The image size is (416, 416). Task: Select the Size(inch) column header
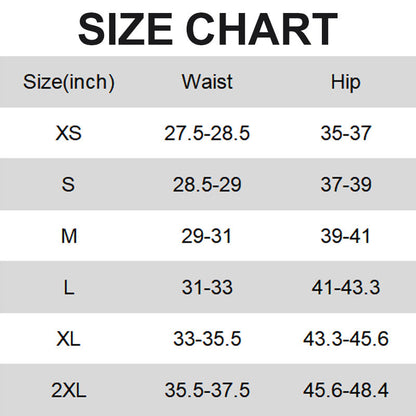tap(69, 82)
